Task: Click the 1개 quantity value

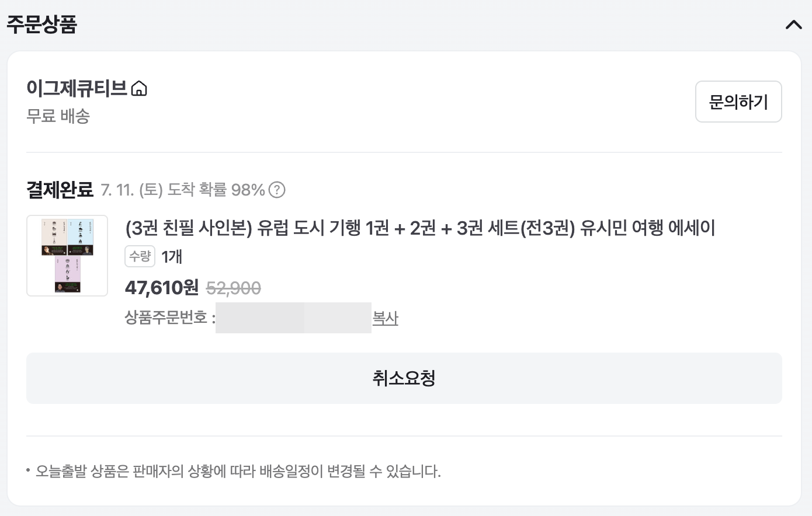Action: click(172, 256)
